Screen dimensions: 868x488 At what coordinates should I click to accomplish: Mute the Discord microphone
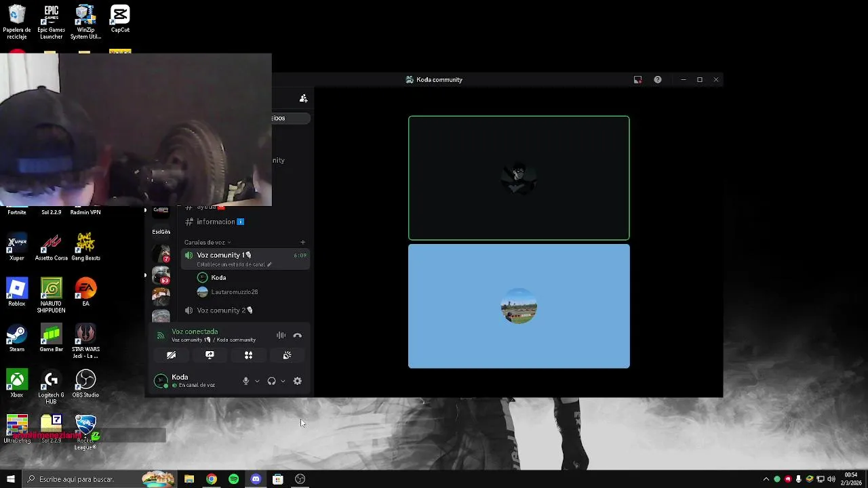(245, 381)
